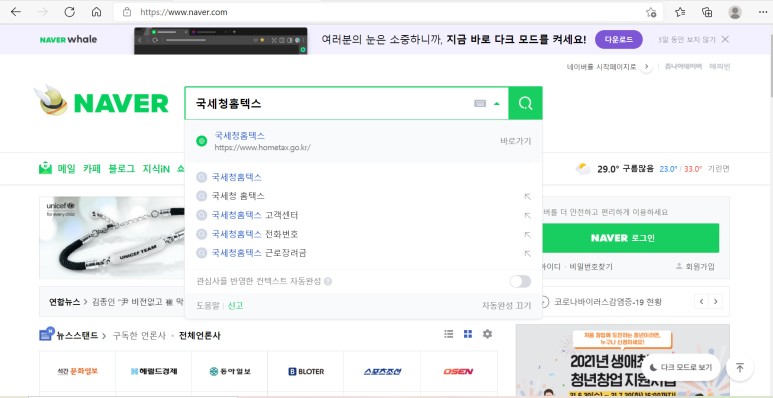Image resolution: width=773 pixels, height=398 pixels.
Task: Click 신고 in autocomplete footer
Action: 235,306
